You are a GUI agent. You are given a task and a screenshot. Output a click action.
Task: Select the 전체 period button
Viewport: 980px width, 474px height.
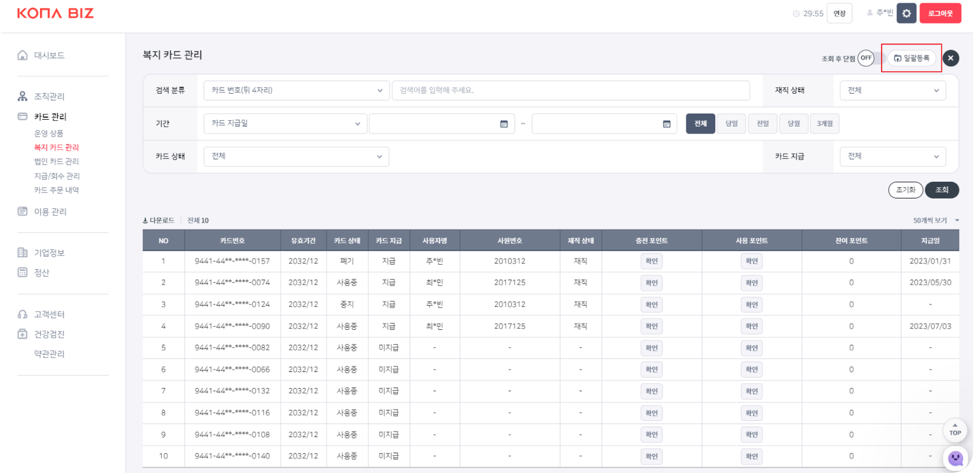(x=700, y=124)
